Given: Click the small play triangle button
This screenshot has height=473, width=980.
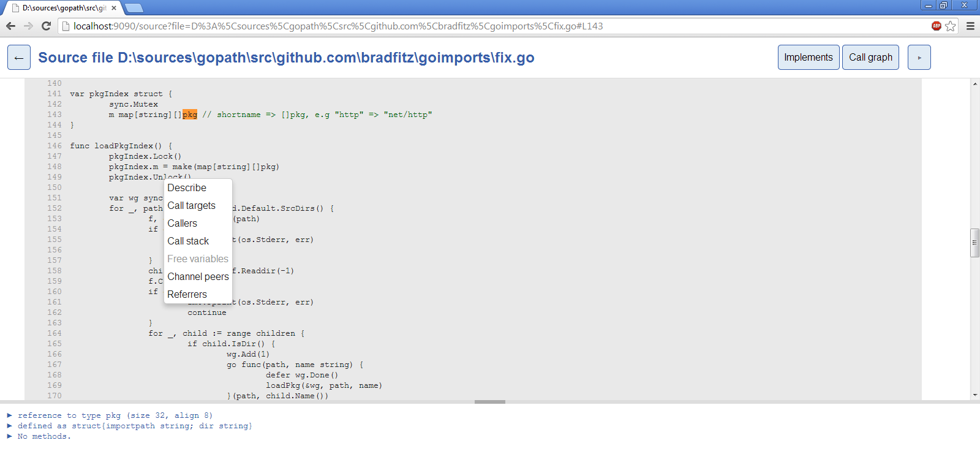Looking at the screenshot, I should pos(919,58).
